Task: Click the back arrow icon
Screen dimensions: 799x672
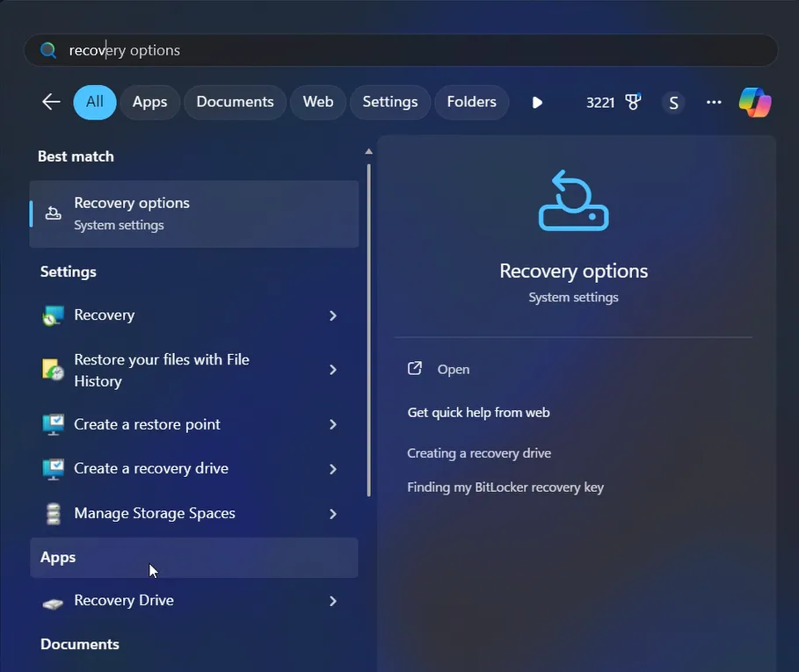Action: click(51, 102)
